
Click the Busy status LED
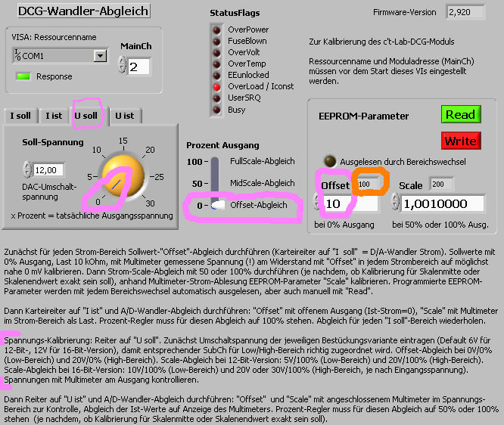click(x=218, y=110)
